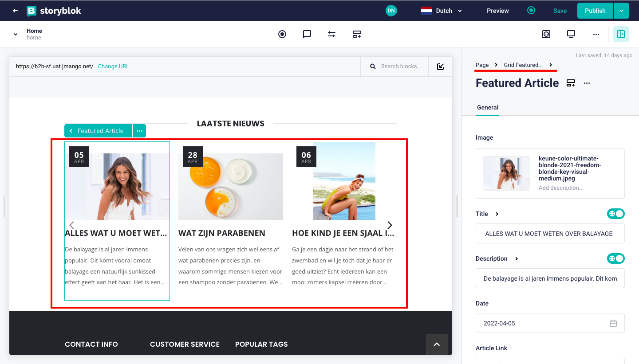Image resolution: width=639 pixels, height=364 pixels.
Task: Toggle the Title translation switch
Action: 615,214
